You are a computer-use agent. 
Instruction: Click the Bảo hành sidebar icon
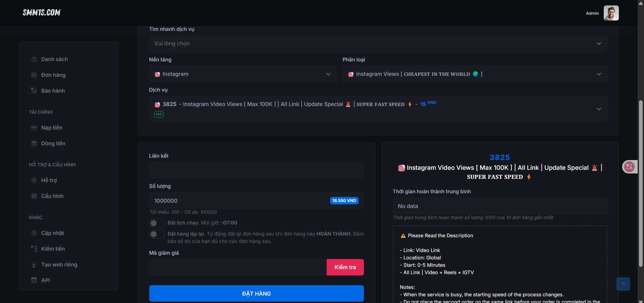34,91
